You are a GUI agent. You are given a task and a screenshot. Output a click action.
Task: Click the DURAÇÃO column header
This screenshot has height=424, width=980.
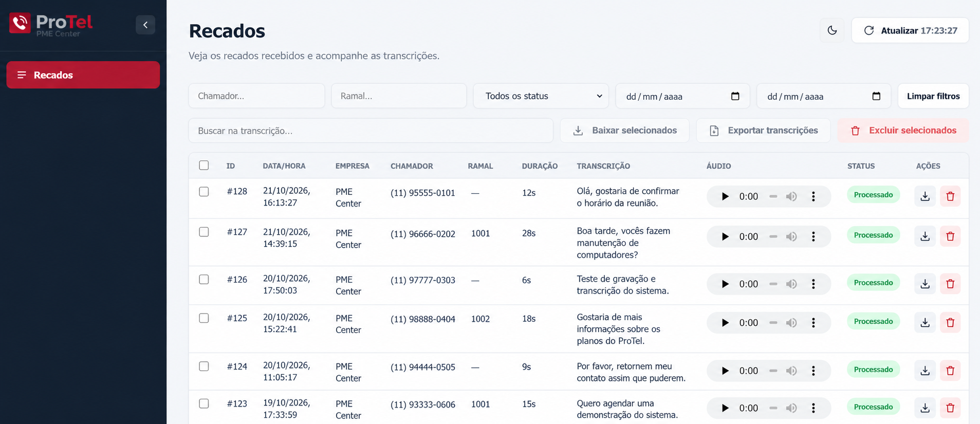[x=540, y=166]
